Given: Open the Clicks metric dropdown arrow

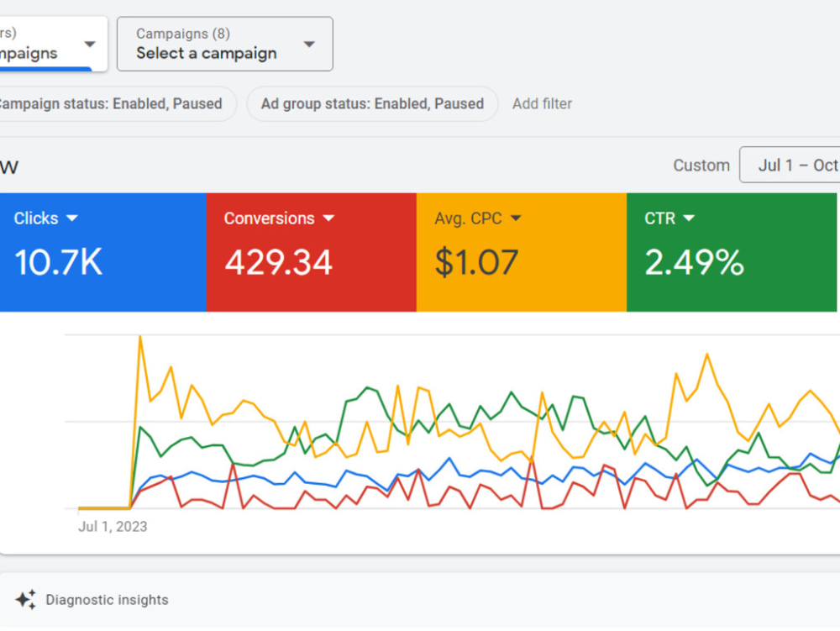Looking at the screenshot, I should click(71, 218).
